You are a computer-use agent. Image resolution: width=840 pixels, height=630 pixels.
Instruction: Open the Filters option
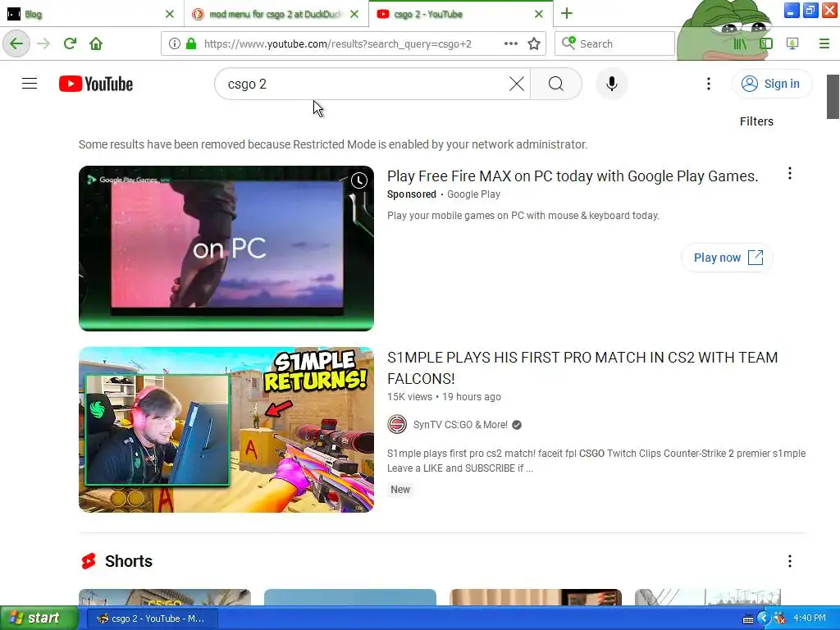click(756, 121)
